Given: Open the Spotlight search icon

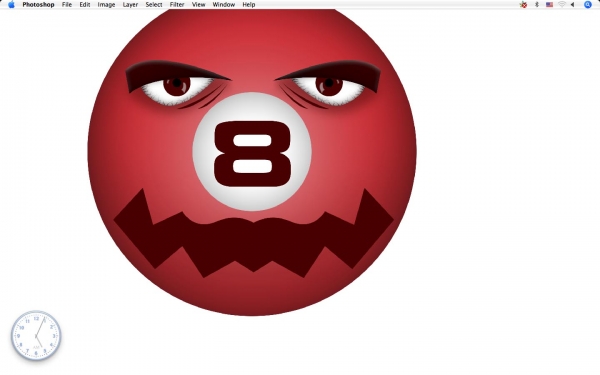Looking at the screenshot, I should pyautogui.click(x=588, y=5).
